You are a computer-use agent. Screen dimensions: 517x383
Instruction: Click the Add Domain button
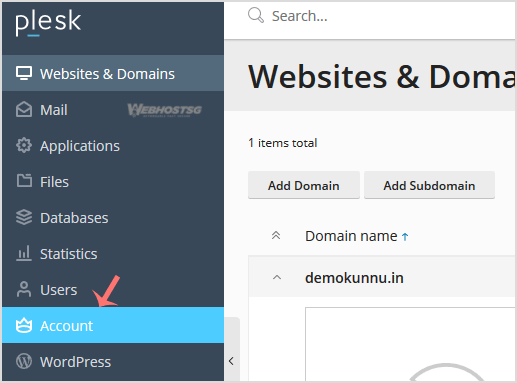[304, 185]
